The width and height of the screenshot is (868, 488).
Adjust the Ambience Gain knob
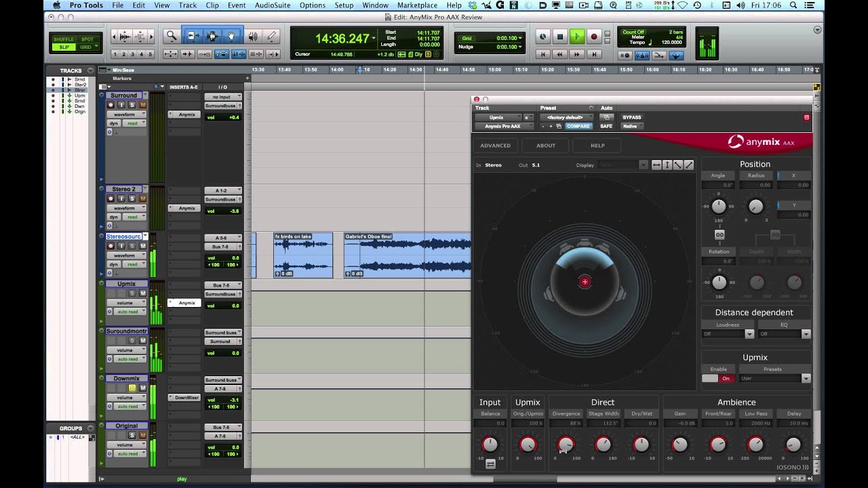[679, 445]
